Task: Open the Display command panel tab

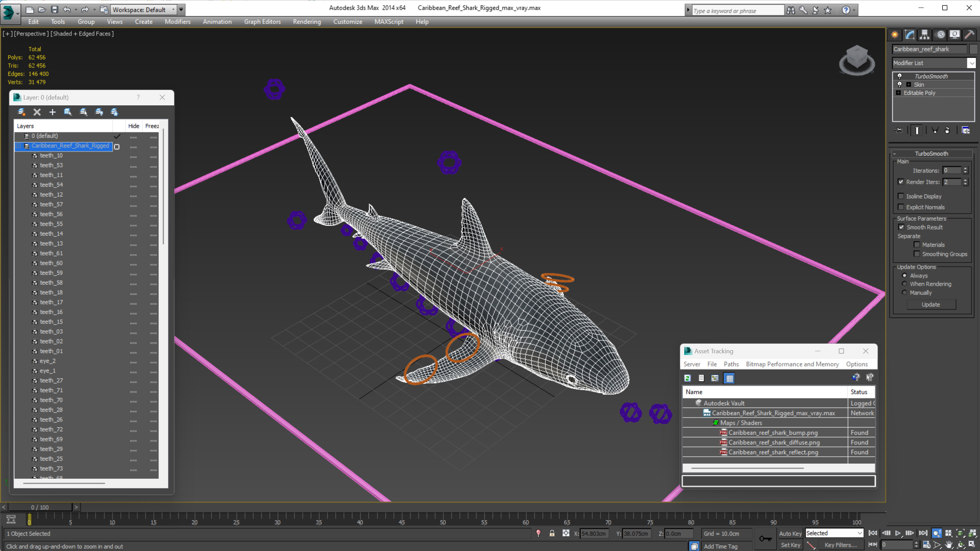Action: point(955,35)
